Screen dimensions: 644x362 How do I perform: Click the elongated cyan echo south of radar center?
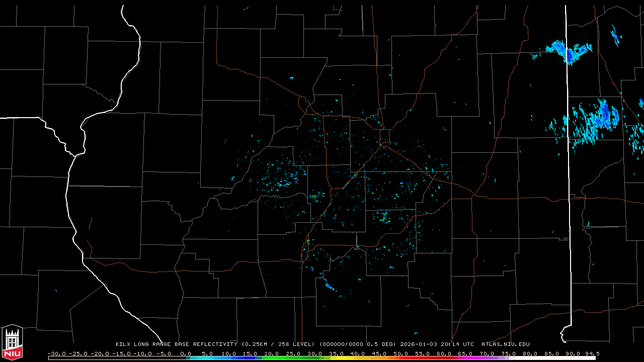coord(329,287)
